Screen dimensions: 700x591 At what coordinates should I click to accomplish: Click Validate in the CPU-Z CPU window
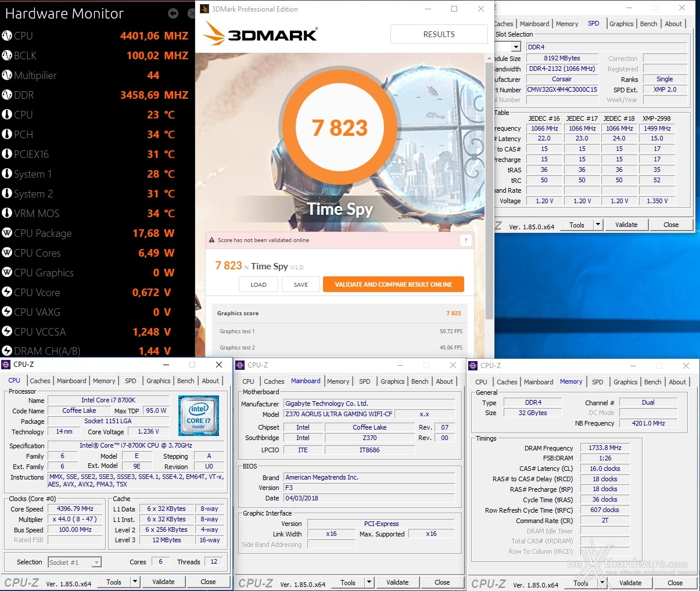[x=163, y=582]
